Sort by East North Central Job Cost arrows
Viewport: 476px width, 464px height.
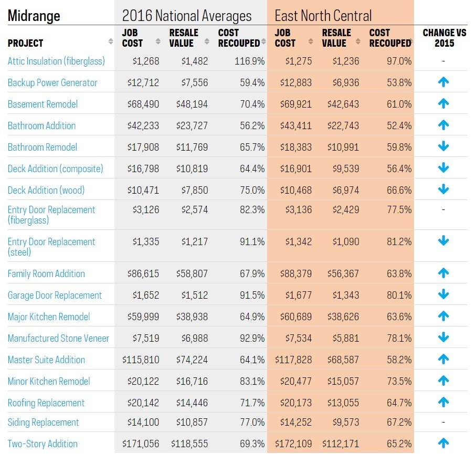[311, 41]
